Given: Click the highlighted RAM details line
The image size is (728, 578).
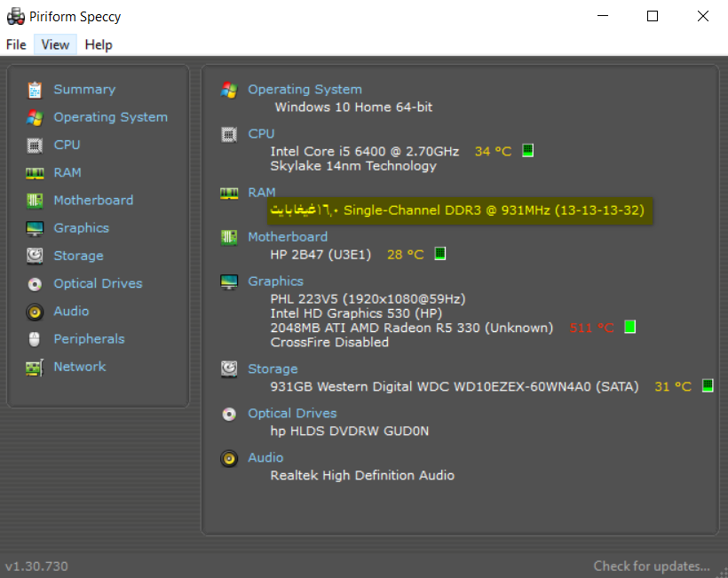Looking at the screenshot, I should point(461,210).
